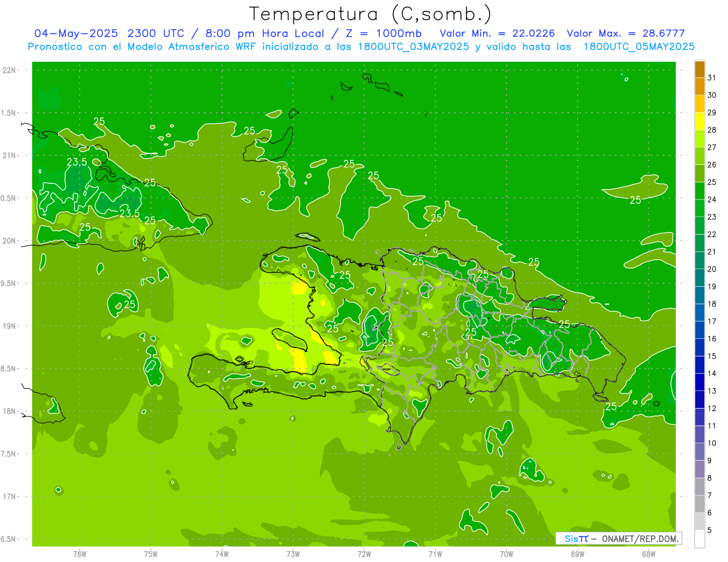The height and width of the screenshot is (562, 728).
Task: Click longitude axis label '76W'
Action: [79, 554]
